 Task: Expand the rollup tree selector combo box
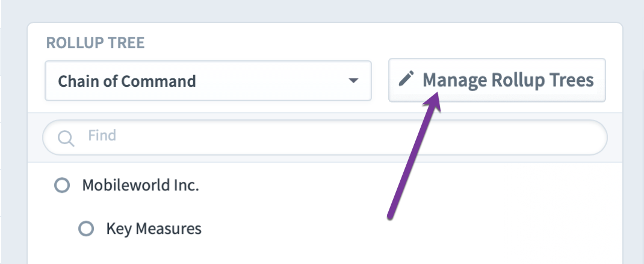[x=208, y=81]
